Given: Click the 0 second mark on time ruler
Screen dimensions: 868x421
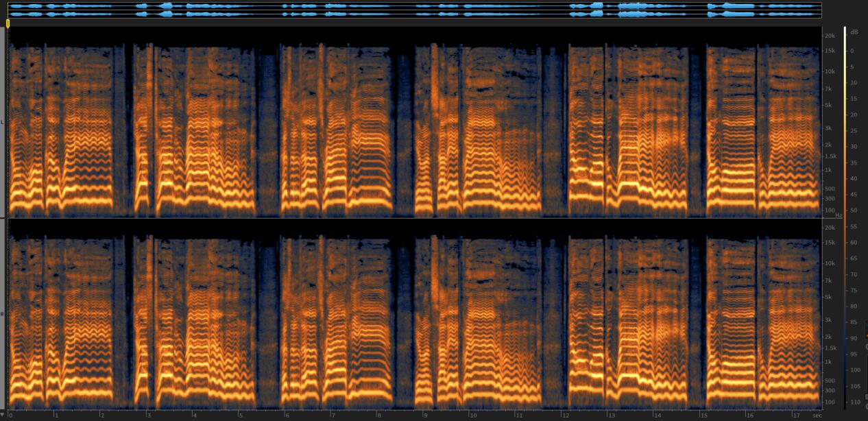Looking at the screenshot, I should point(10,416).
